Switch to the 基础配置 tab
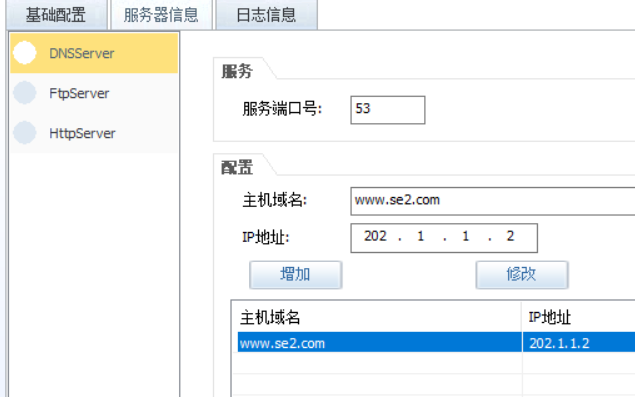Viewport: 635px width, 397px height. [x=56, y=15]
